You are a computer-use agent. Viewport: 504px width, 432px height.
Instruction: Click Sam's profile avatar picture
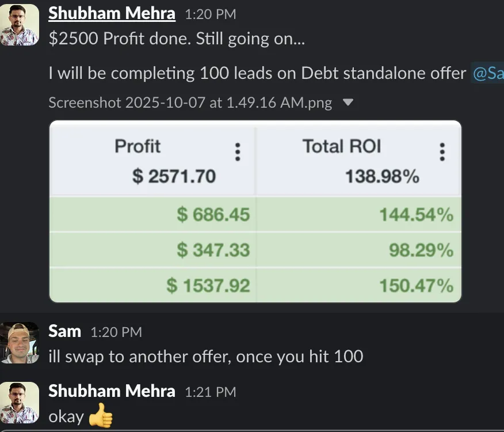[20, 343]
